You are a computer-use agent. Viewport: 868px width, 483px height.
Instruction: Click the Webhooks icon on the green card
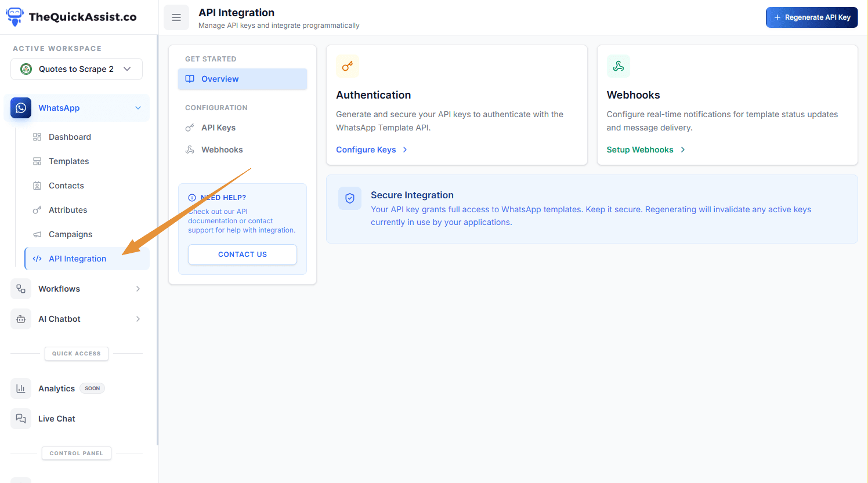coord(618,66)
